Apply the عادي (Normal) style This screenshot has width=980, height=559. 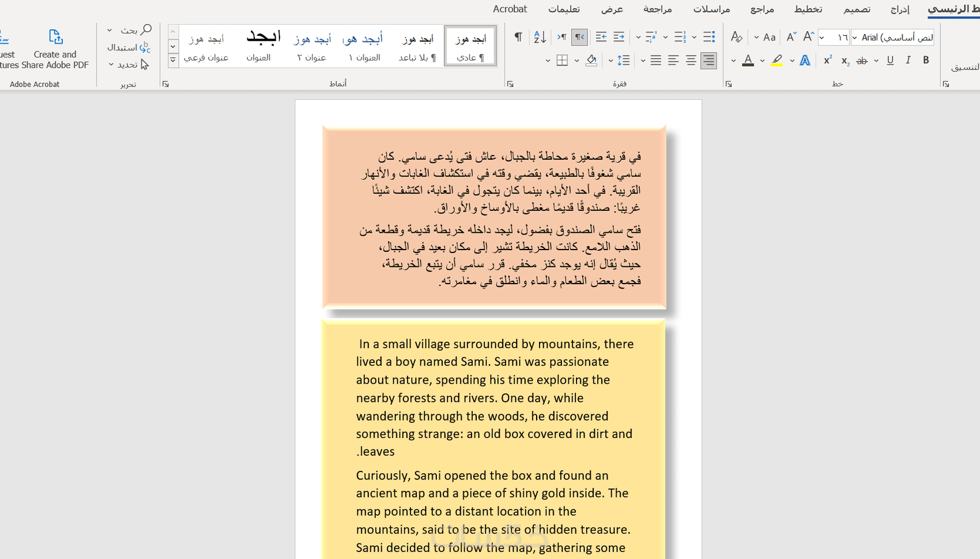(470, 46)
